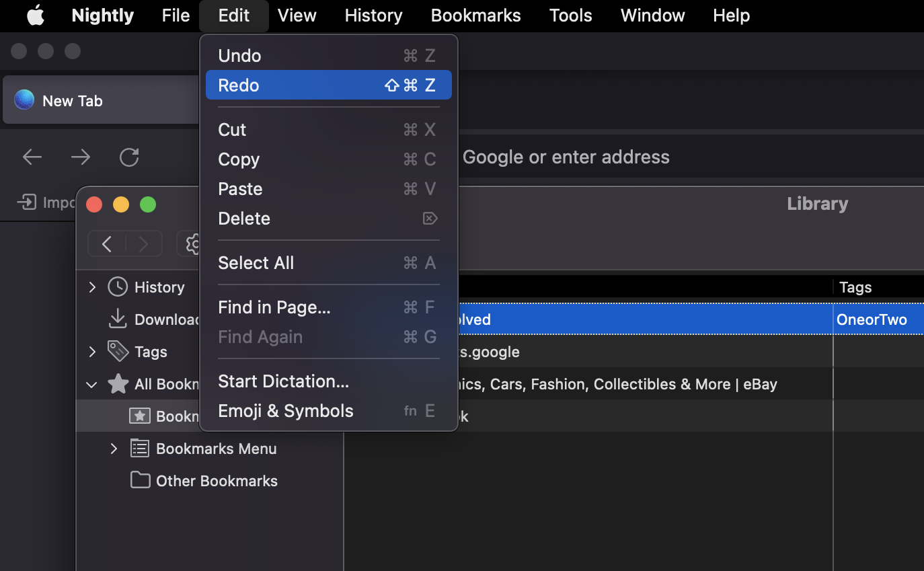924x571 pixels.
Task: Select the Bookmarks Menu list icon
Action: click(139, 448)
